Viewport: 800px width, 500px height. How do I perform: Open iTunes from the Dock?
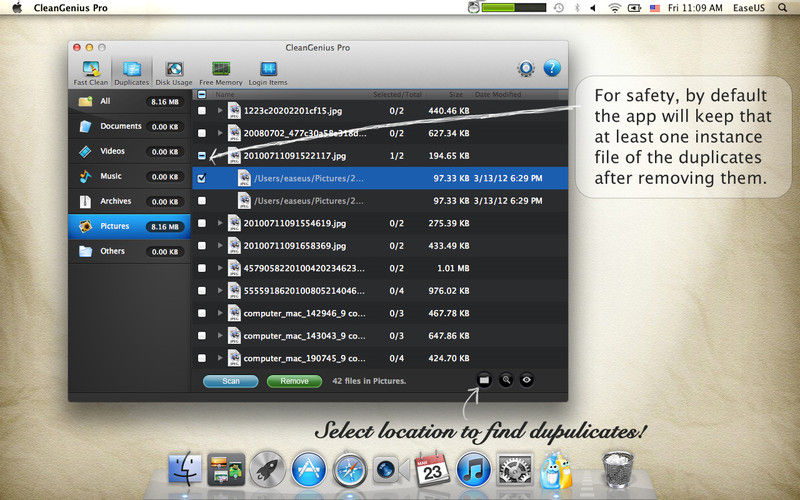pos(473,468)
